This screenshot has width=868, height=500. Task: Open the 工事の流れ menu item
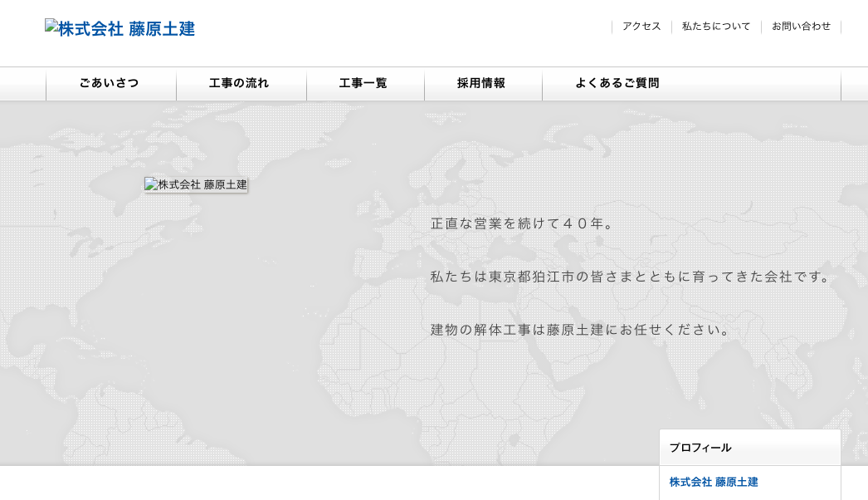tap(241, 84)
